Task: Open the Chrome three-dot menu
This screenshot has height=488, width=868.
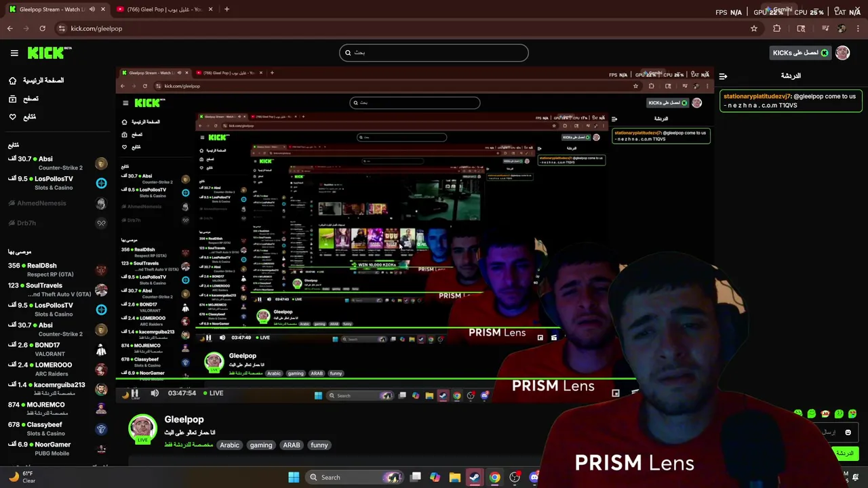Action: [859, 28]
